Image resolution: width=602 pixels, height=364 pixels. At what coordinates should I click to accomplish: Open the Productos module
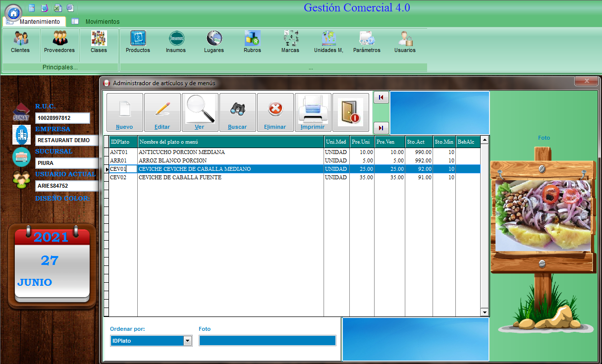(138, 42)
